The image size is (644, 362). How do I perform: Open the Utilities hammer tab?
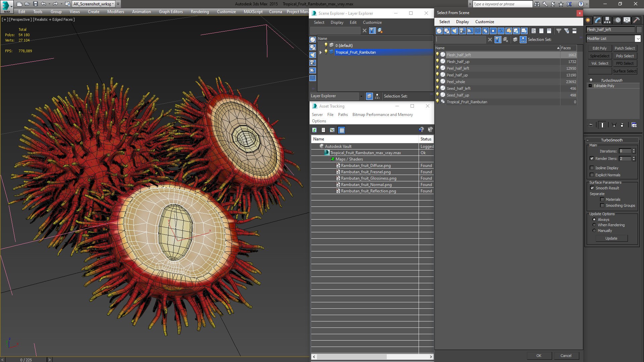[636, 20]
